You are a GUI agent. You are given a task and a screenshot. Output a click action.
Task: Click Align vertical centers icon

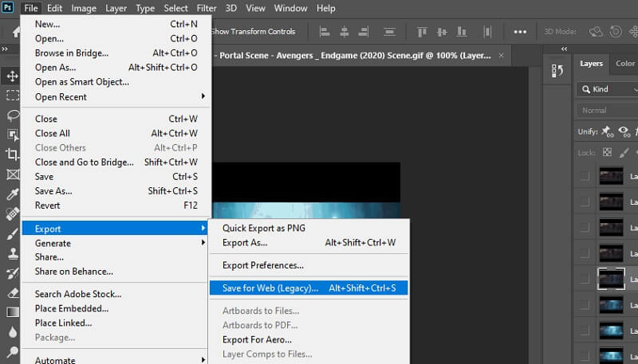442,31
